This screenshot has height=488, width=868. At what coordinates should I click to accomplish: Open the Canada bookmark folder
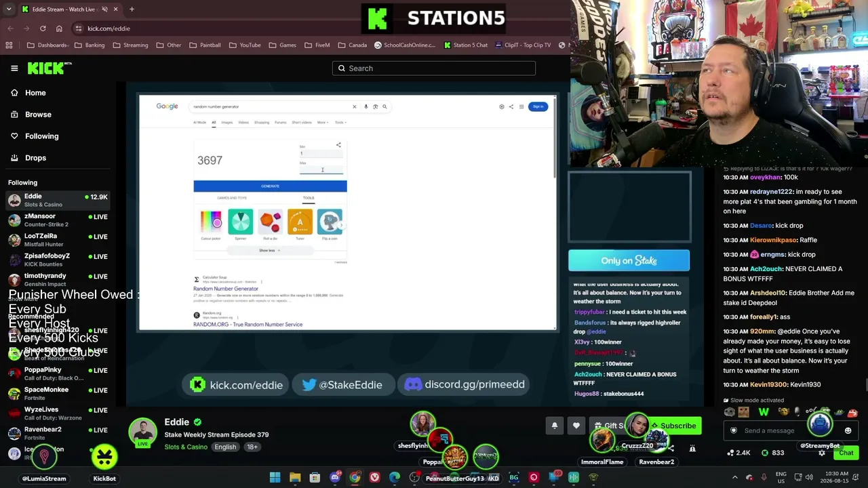point(352,45)
